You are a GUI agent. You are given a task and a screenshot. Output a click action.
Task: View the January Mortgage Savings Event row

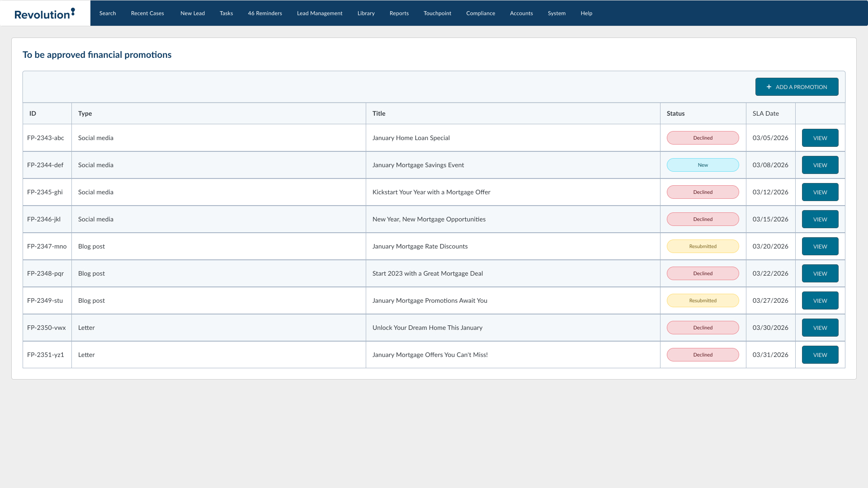click(820, 165)
